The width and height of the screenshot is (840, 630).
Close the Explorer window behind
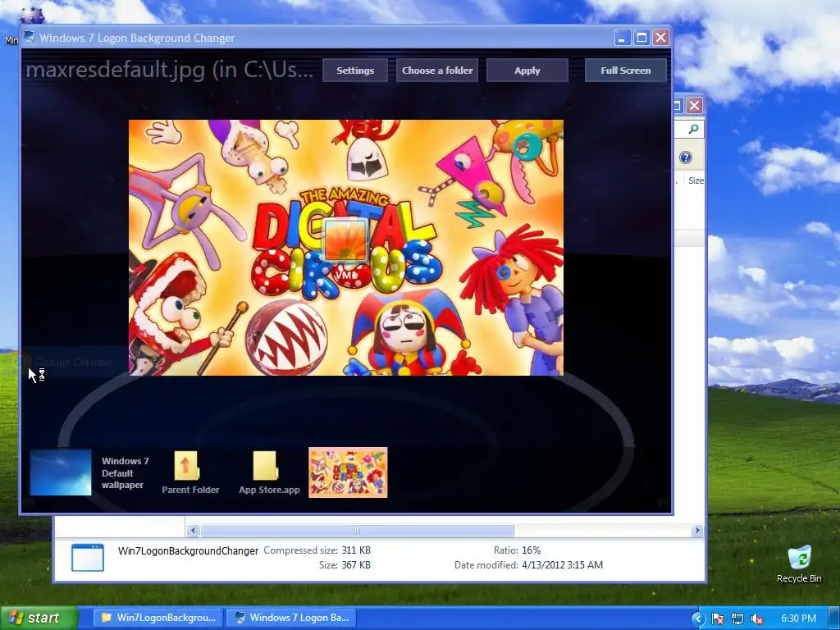pos(694,106)
